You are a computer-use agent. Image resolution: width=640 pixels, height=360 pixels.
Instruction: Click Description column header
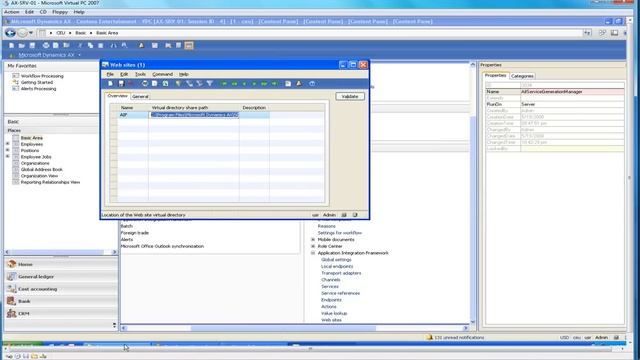[x=254, y=108]
